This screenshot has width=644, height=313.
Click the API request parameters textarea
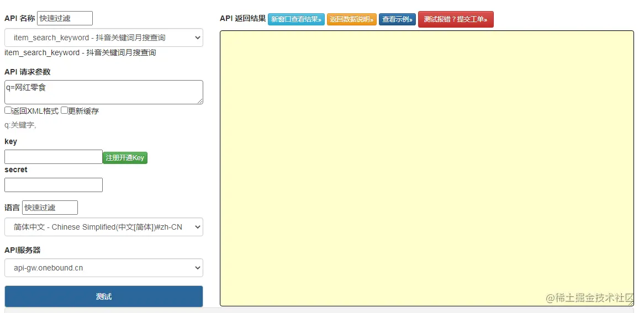tap(103, 92)
